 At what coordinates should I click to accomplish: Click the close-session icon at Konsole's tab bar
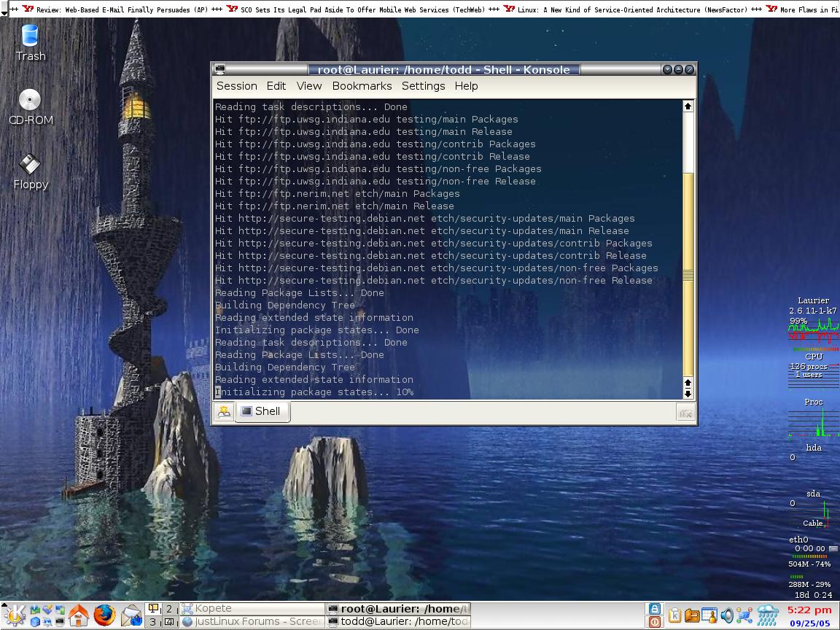point(685,413)
